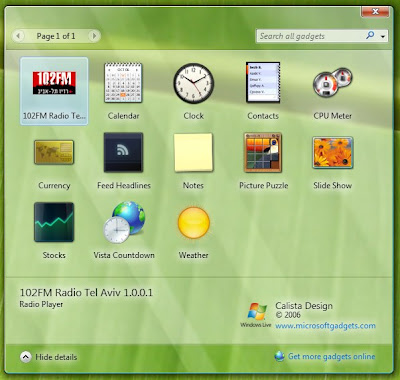Choose the Clock gadget icon
The height and width of the screenshot is (380, 400).
coord(193,83)
